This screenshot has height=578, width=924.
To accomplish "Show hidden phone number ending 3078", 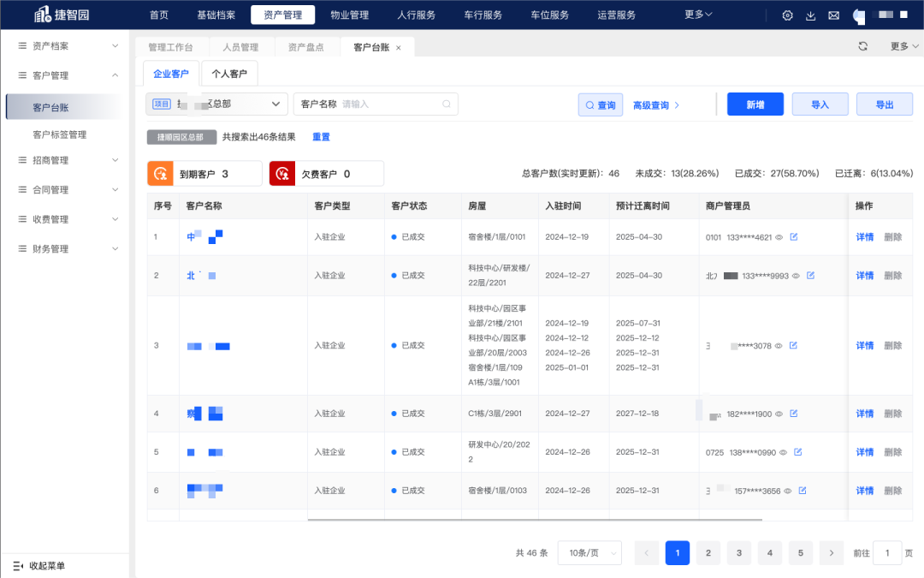I will [779, 346].
